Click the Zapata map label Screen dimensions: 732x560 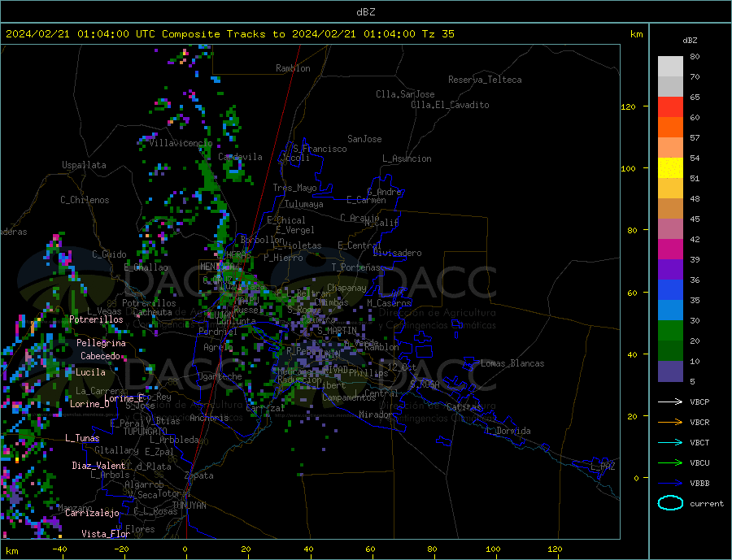tap(199, 476)
